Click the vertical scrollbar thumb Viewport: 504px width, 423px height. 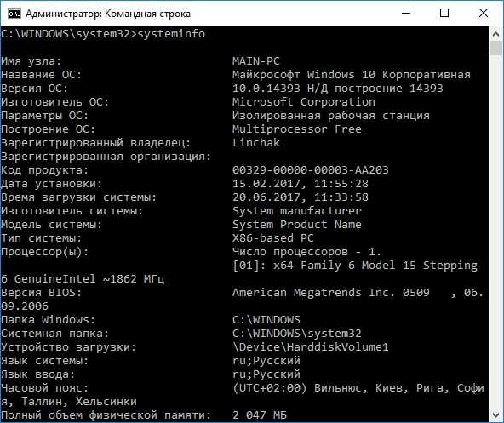pos(496,49)
